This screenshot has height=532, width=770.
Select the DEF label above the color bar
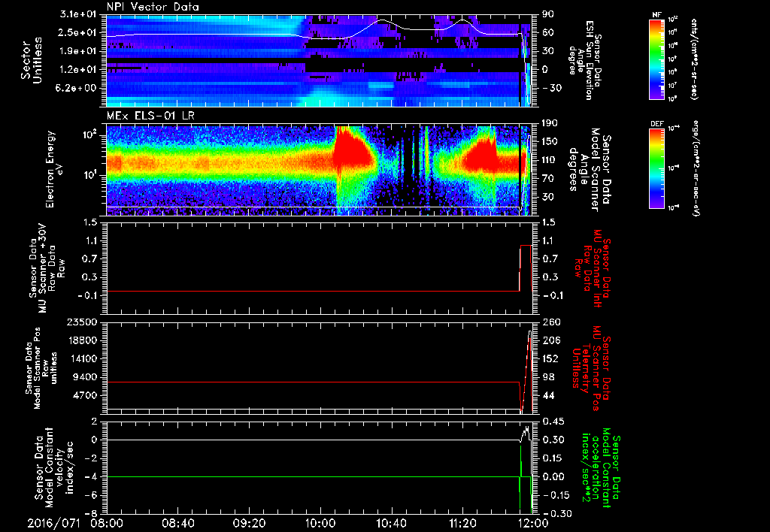[x=657, y=124]
